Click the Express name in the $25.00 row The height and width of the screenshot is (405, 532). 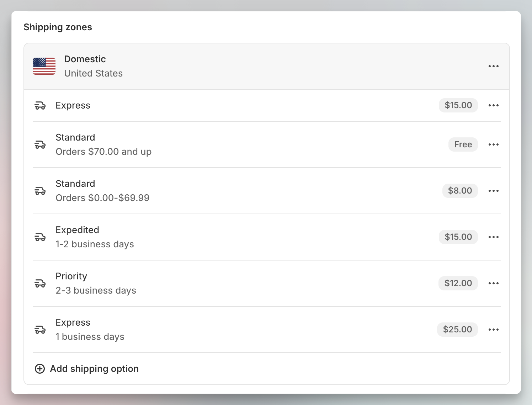pyautogui.click(x=73, y=323)
